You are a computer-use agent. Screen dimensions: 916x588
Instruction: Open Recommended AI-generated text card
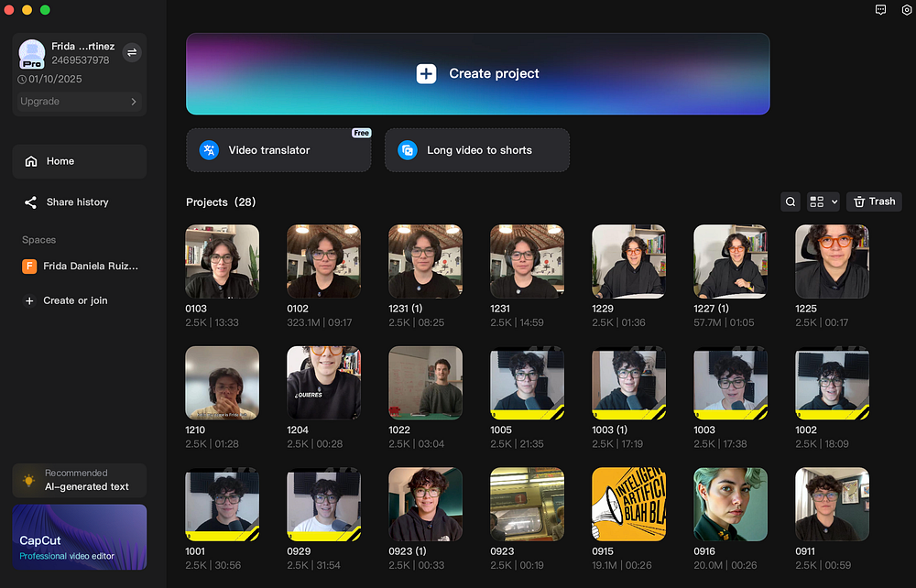pos(80,480)
